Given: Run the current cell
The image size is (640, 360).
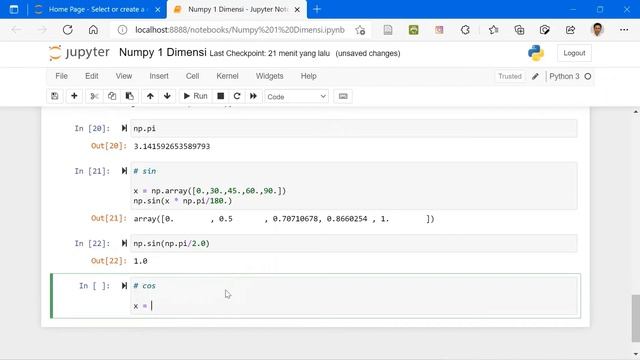Looking at the screenshot, I should click(x=196, y=96).
